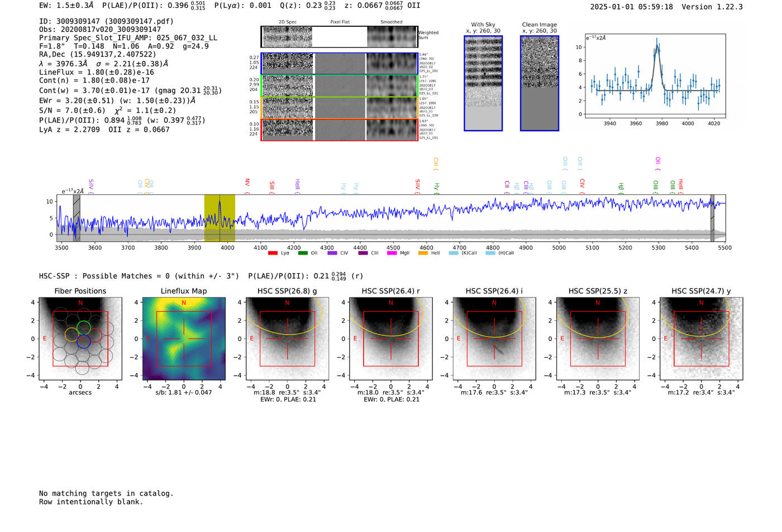Select the green-bordered 2D spectrum fiber row
Image resolution: width=782 pixels, height=532 pixels.
(x=339, y=86)
